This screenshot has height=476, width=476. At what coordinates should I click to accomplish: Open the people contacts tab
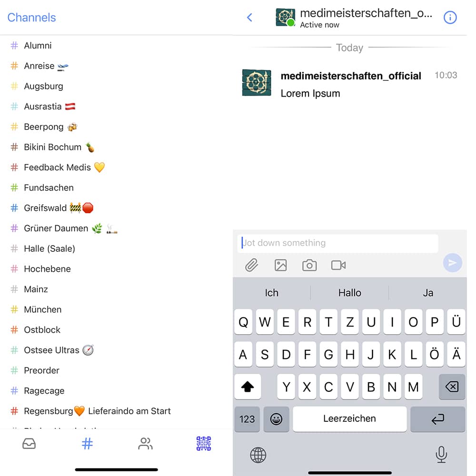[145, 444]
